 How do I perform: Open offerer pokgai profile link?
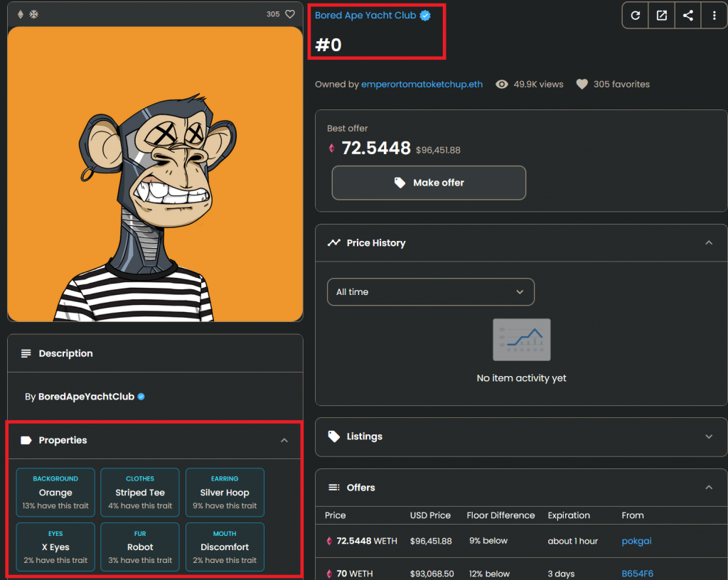point(636,541)
